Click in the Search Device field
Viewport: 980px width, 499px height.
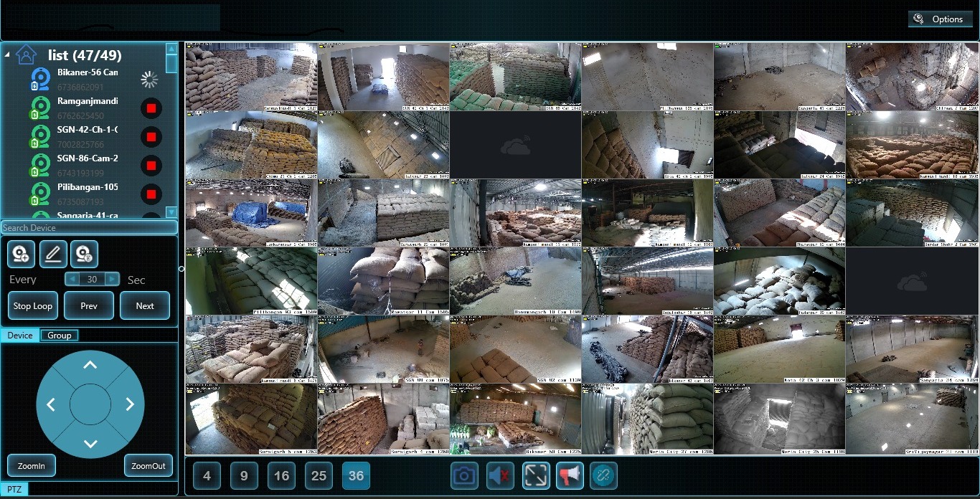[x=89, y=227]
